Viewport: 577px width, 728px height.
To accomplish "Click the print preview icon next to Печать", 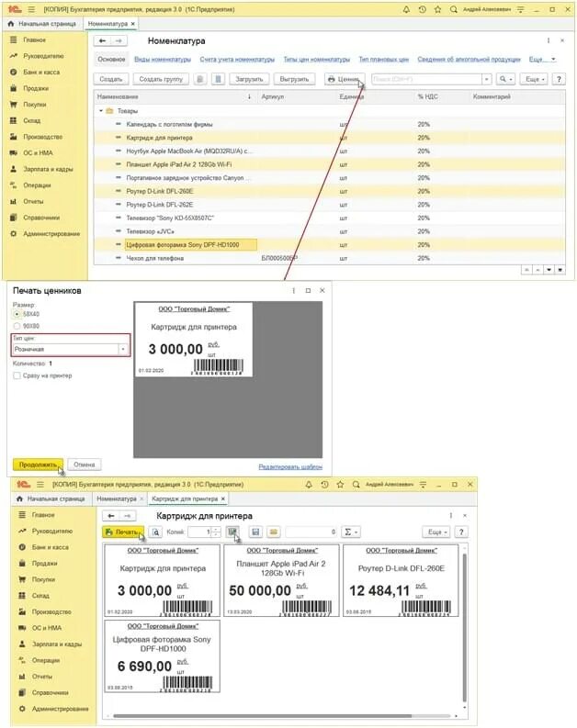I will pos(156,532).
